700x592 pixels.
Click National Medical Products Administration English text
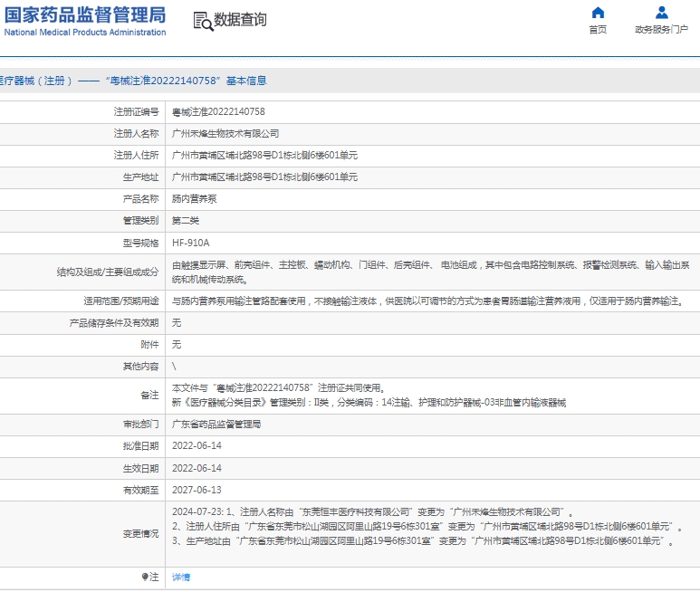coord(85,33)
